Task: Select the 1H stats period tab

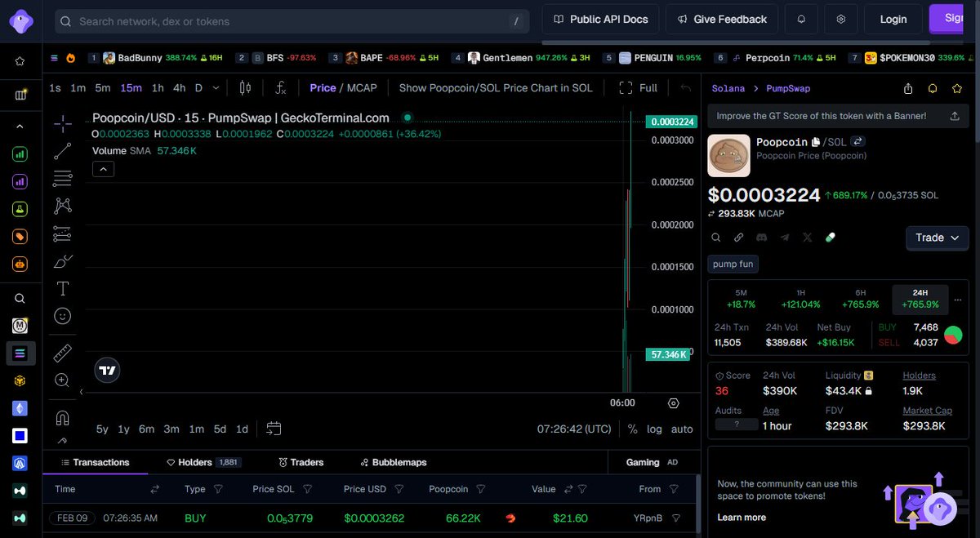Action: [x=800, y=299]
